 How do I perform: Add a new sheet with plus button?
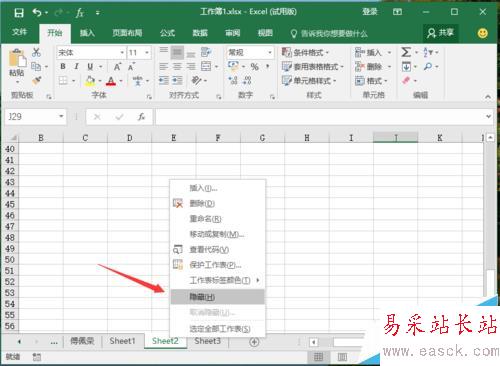tap(254, 342)
